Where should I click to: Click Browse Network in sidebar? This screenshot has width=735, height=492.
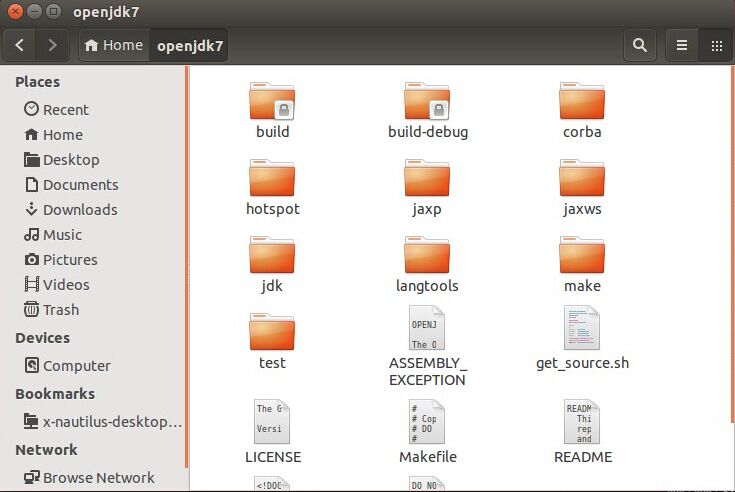98,478
